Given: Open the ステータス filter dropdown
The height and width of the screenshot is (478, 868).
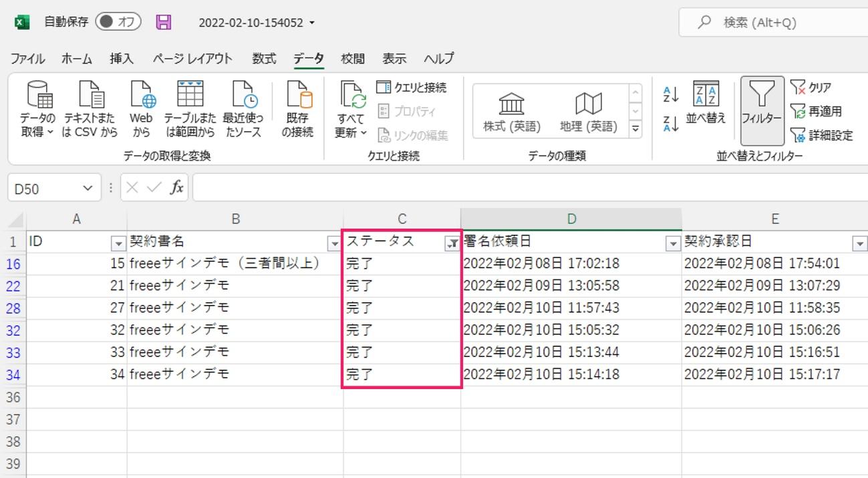Looking at the screenshot, I should (x=452, y=244).
